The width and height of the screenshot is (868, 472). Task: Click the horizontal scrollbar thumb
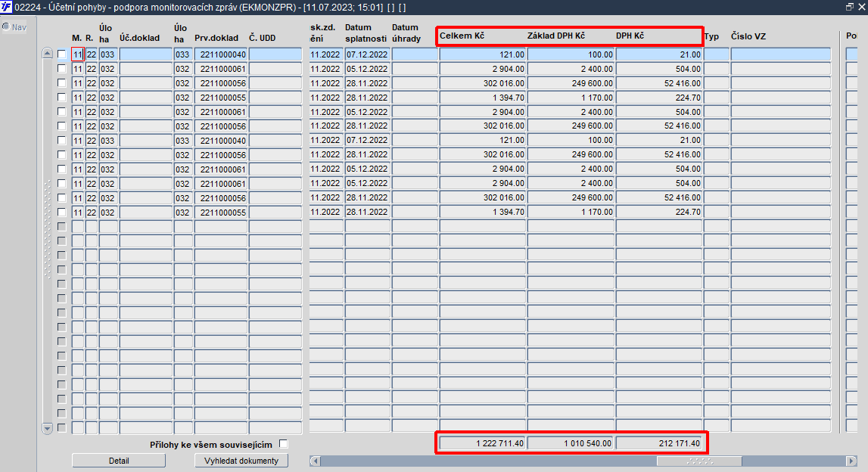pos(699,461)
